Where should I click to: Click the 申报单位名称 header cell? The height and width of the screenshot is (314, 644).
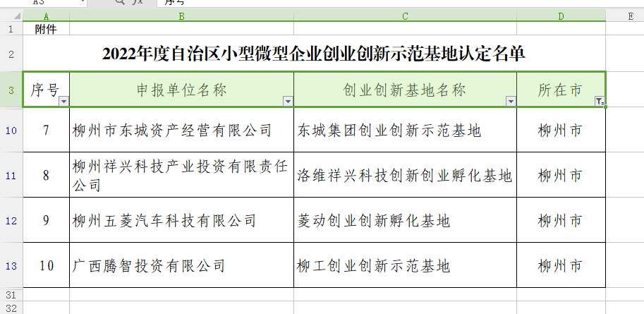pyautogui.click(x=181, y=90)
